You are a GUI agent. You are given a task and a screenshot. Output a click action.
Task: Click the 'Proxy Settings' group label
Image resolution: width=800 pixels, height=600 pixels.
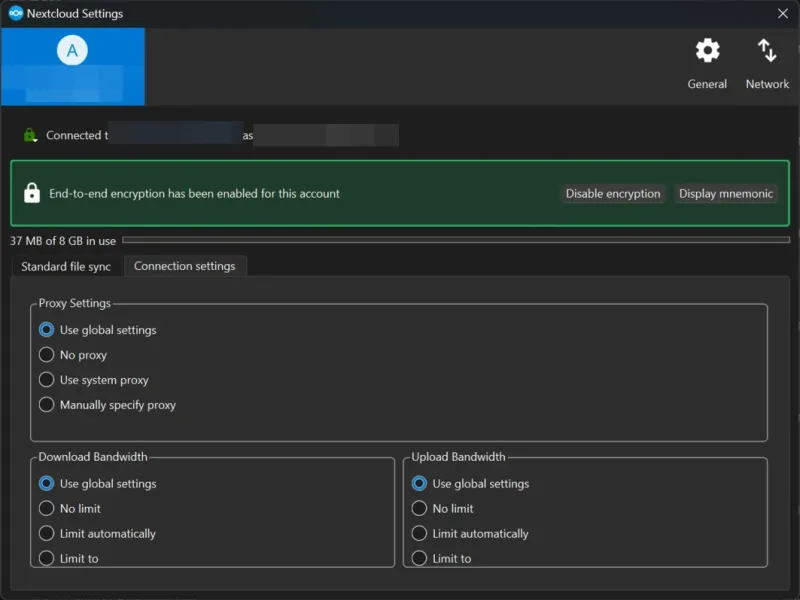[74, 303]
